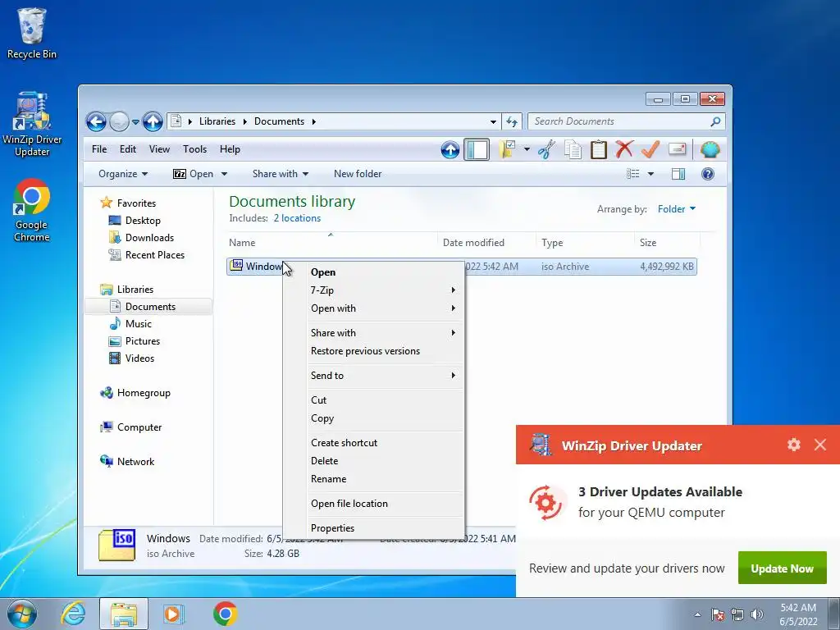Screen dimensions: 840x630
Task: Cut selection using the scissors icon
Action: tap(546, 149)
